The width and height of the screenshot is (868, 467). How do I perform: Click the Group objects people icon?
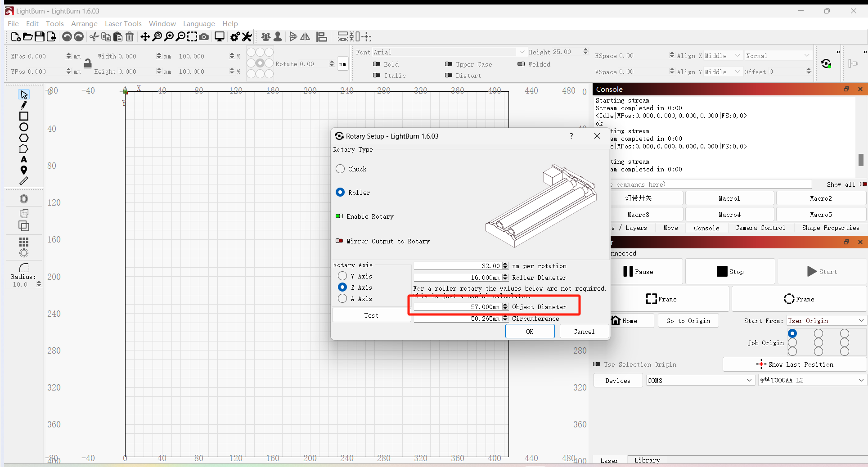(x=266, y=37)
